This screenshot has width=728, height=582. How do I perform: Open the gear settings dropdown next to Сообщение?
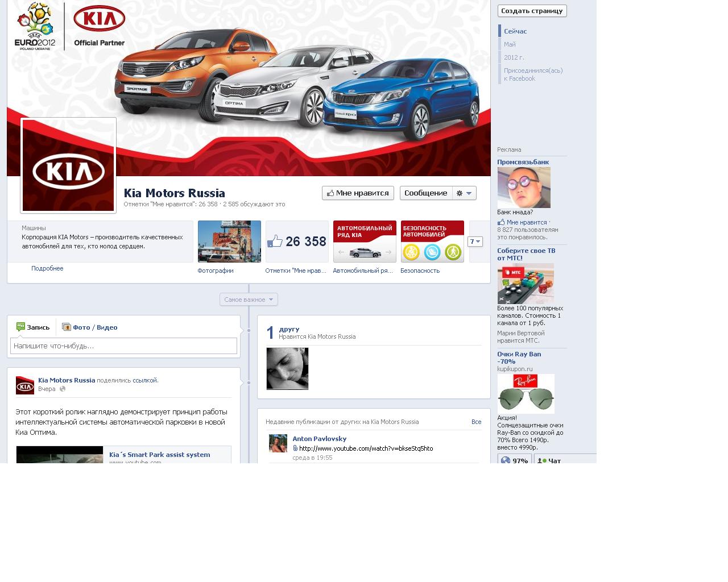tap(465, 193)
